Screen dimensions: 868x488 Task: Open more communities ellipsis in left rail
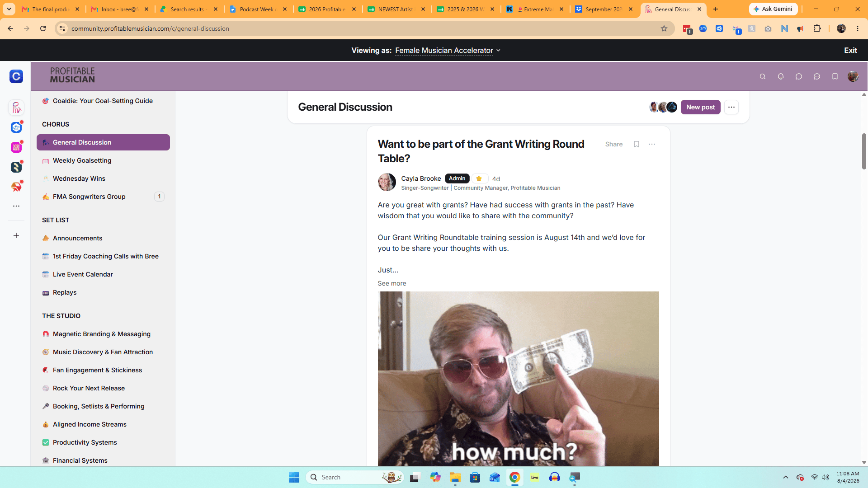coord(16,206)
